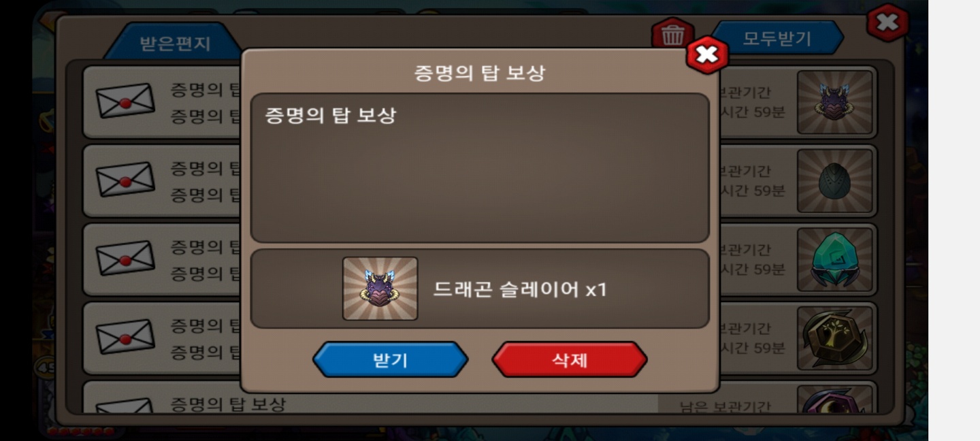The width and height of the screenshot is (980, 441).
Task: Click the purple eye reward thumbnail at bottom
Action: [x=835, y=399]
